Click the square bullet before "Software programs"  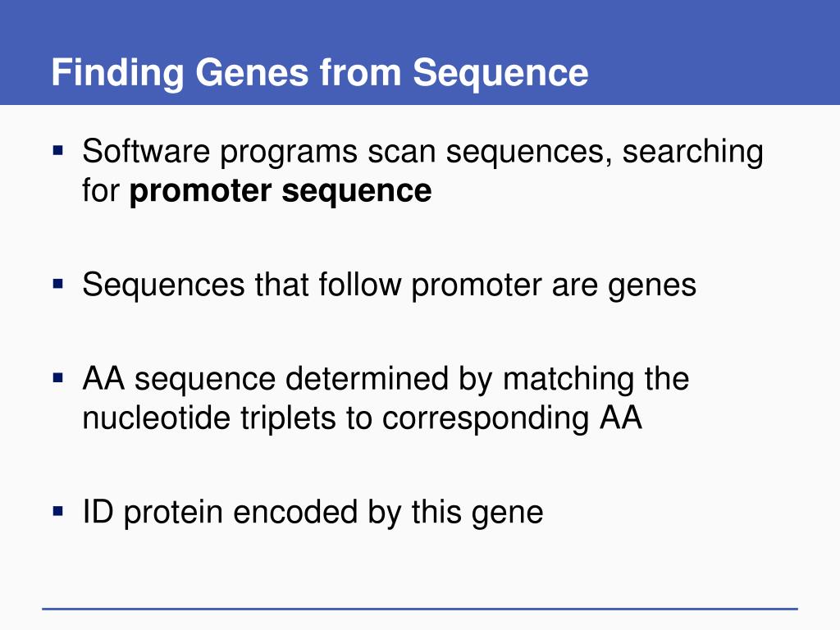tap(58, 151)
